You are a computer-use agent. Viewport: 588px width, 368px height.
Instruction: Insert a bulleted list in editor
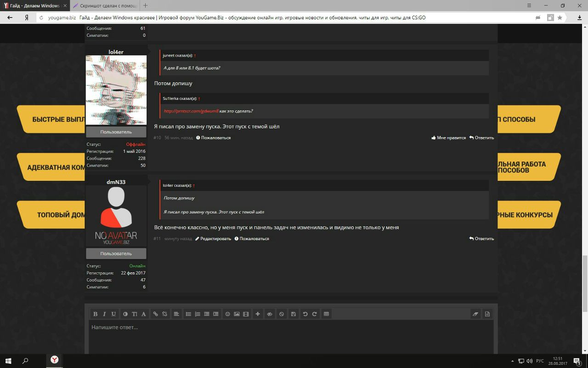click(x=188, y=314)
